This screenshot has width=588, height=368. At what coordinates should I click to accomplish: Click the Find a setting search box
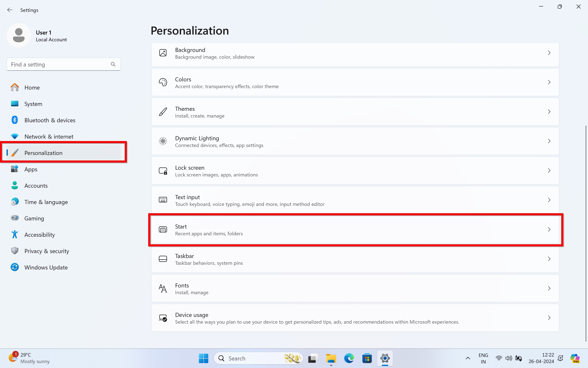click(64, 64)
